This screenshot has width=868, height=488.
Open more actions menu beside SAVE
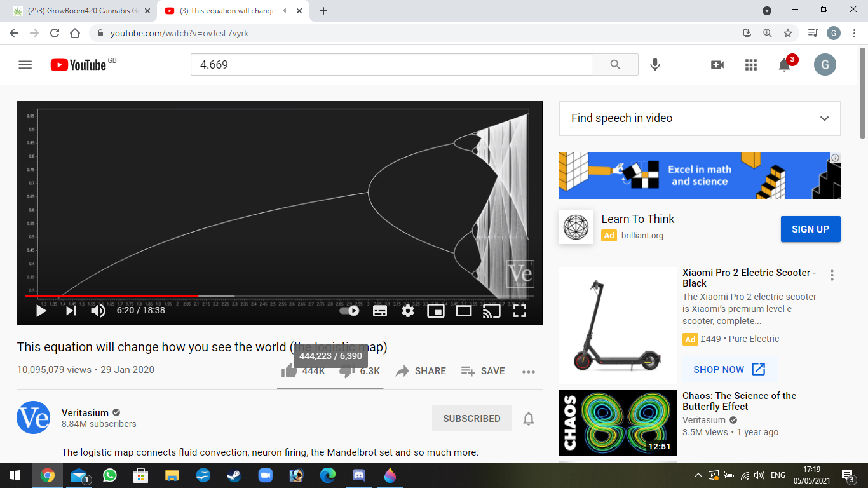click(x=529, y=372)
